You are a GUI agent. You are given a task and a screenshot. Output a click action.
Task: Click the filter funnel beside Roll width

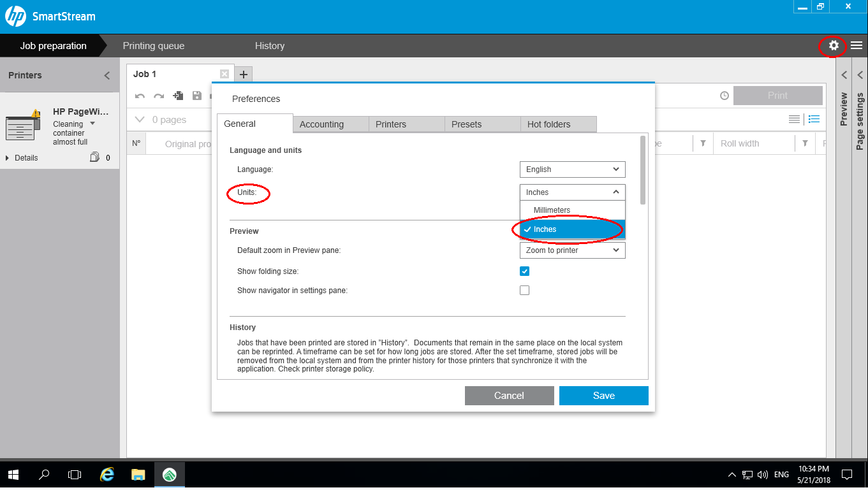point(805,143)
